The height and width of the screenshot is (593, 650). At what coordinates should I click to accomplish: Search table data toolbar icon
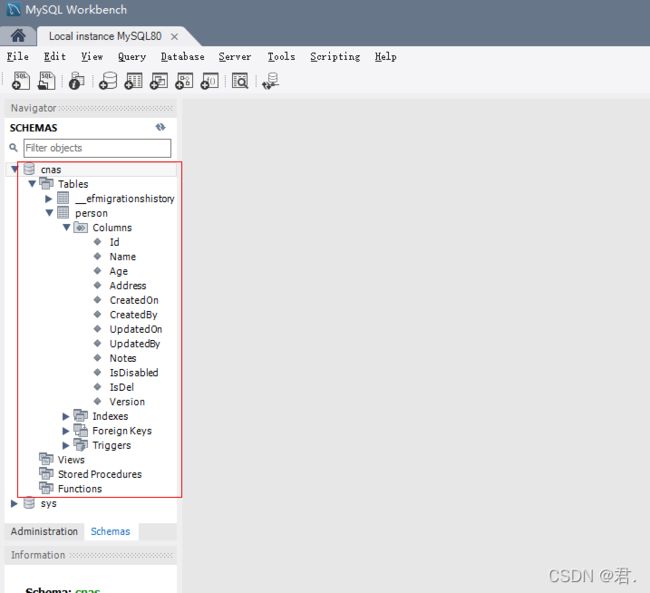[x=240, y=81]
